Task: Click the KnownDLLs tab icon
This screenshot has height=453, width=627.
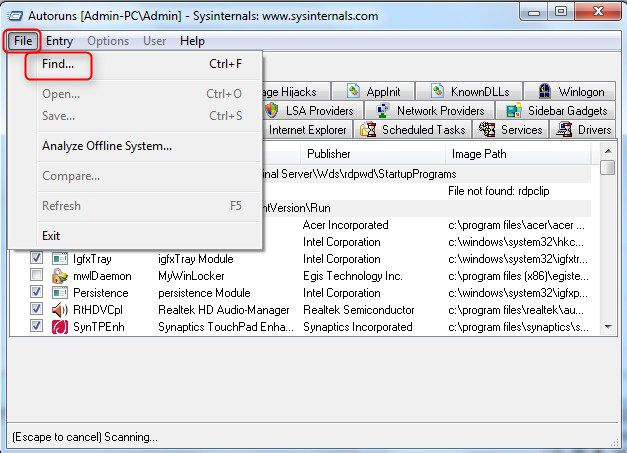Action: click(437, 91)
